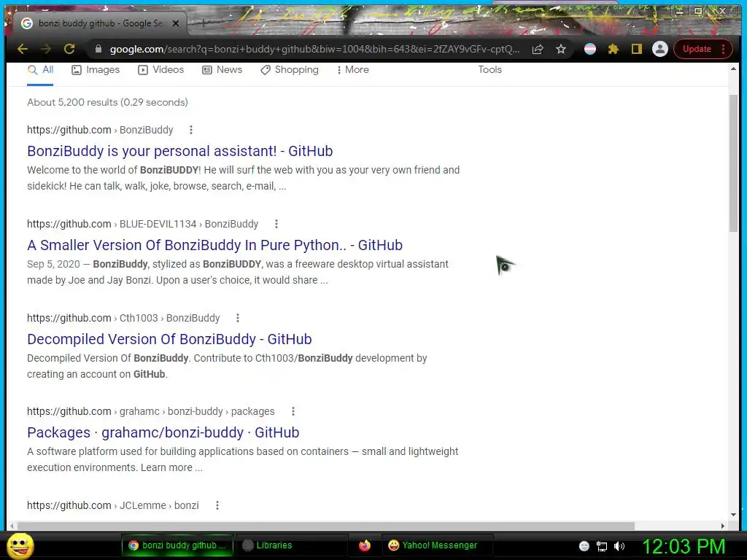Image resolution: width=747 pixels, height=560 pixels.
Task: Select the bonzi buddy github taskbar button
Action: pyautogui.click(x=177, y=545)
